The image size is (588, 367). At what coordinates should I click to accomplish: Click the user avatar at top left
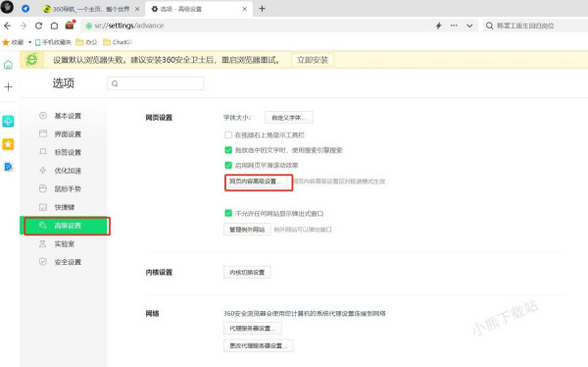click(x=7, y=8)
